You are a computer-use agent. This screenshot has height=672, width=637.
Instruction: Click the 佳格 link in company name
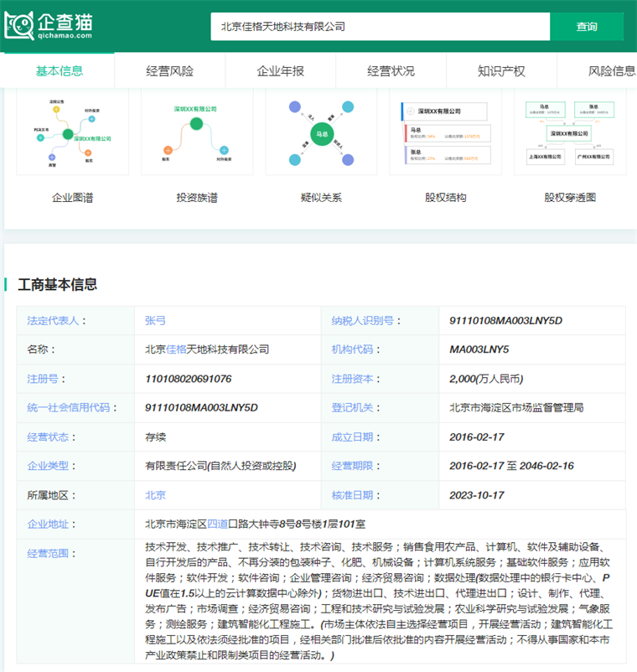click(176, 349)
